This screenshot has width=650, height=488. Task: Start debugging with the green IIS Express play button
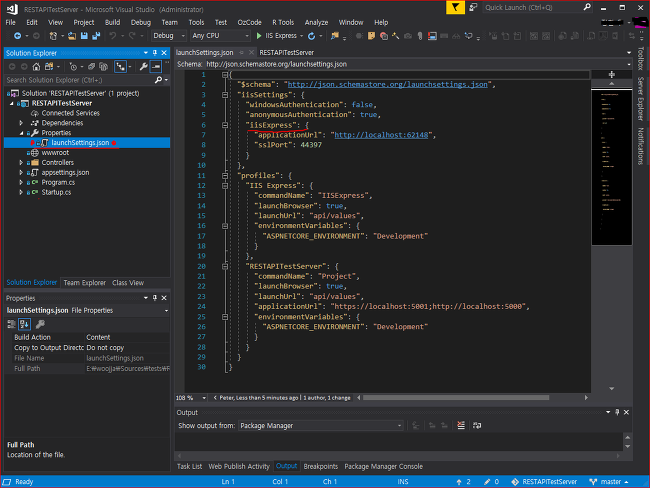pyautogui.click(x=259, y=36)
